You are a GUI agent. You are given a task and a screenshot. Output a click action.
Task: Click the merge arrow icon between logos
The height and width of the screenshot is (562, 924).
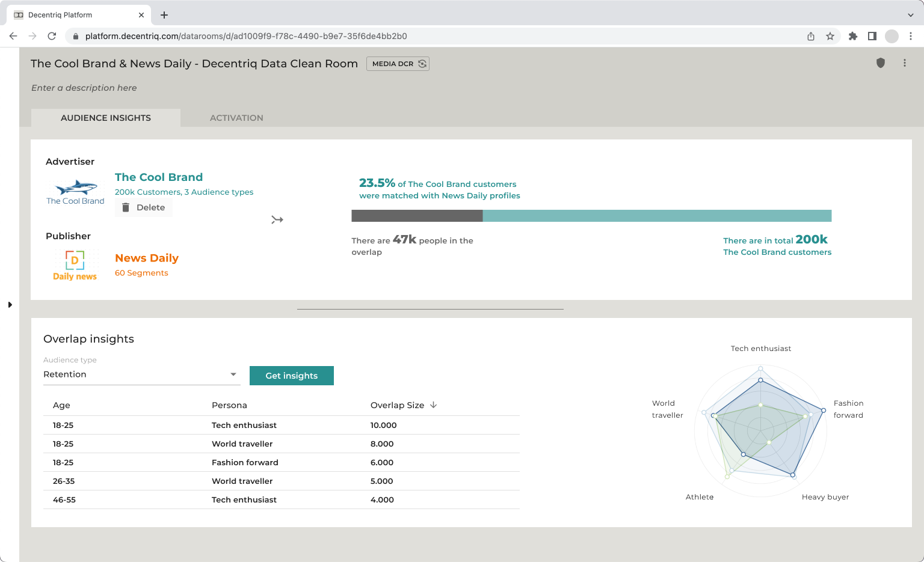click(x=277, y=220)
